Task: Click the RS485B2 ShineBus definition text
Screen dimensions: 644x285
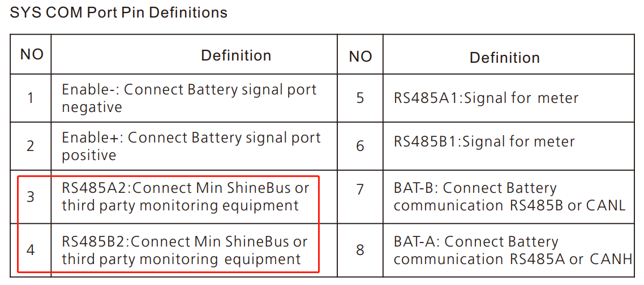Action: coord(184,251)
